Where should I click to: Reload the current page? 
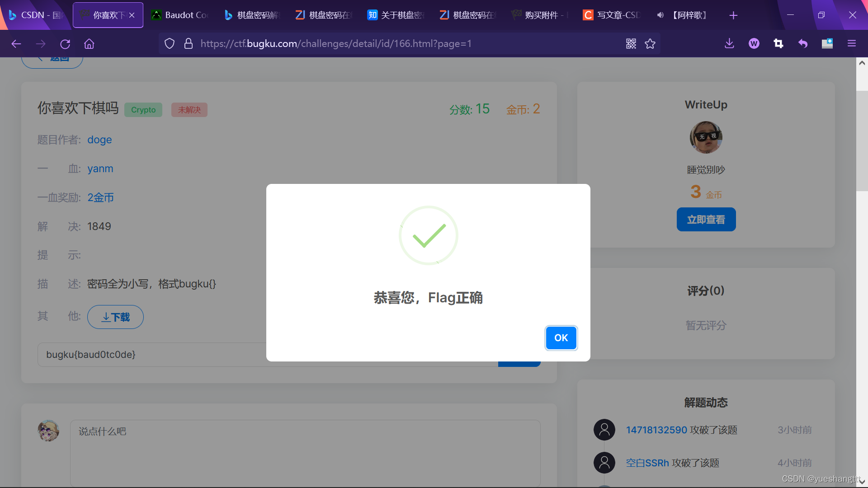[x=65, y=44]
